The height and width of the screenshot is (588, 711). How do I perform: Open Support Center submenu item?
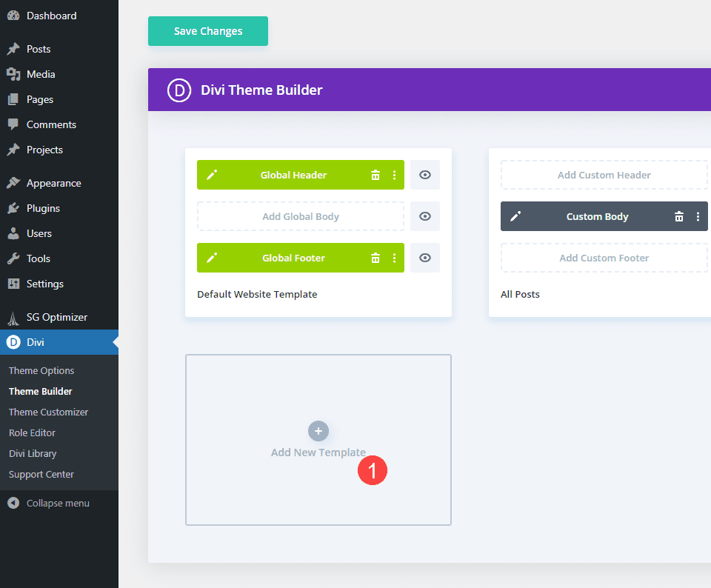click(41, 474)
